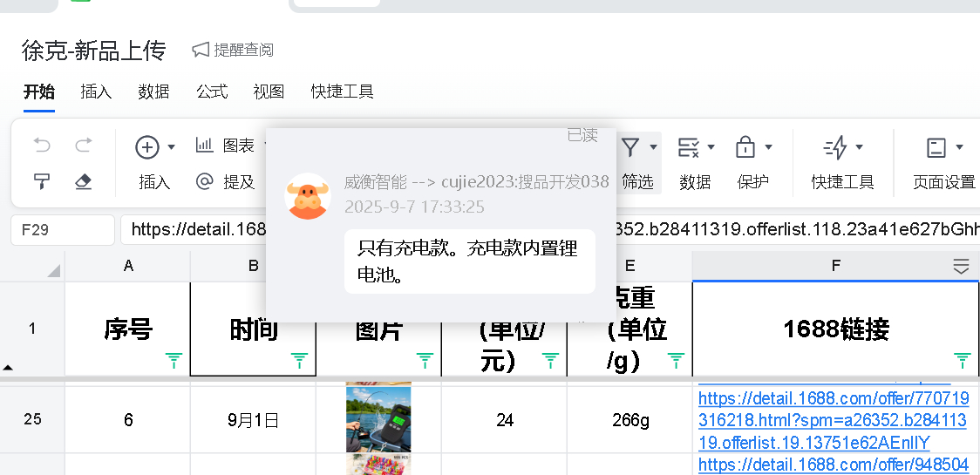The width and height of the screenshot is (980, 475).
Task: Click the fishing product thumbnail in row 25
Action: (x=378, y=419)
